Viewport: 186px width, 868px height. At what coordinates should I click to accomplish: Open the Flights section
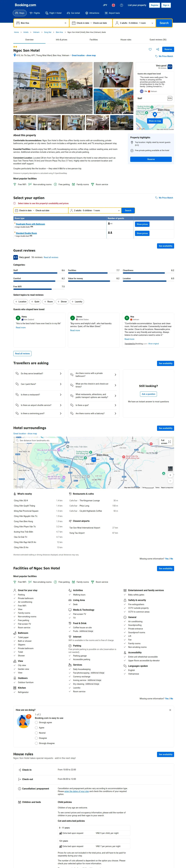(x=35, y=13)
